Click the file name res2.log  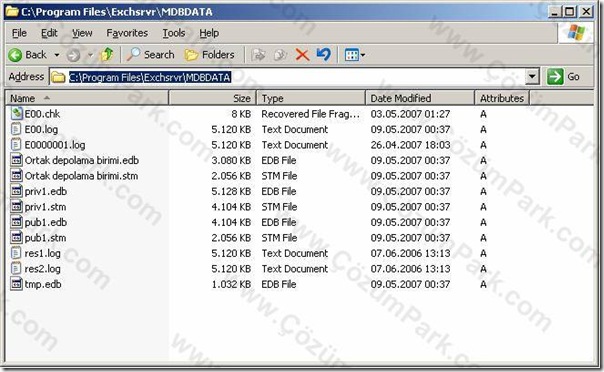43,269
